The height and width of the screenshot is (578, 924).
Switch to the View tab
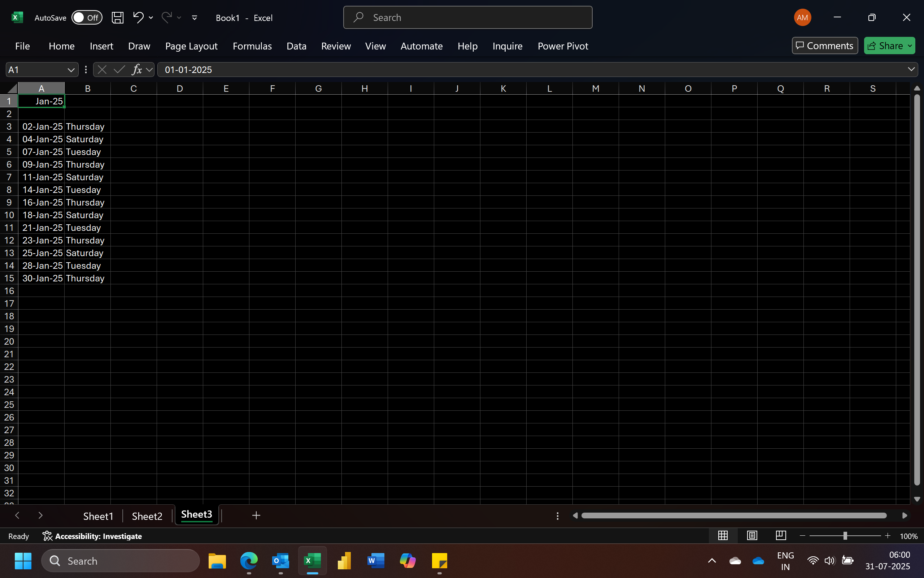(x=375, y=46)
